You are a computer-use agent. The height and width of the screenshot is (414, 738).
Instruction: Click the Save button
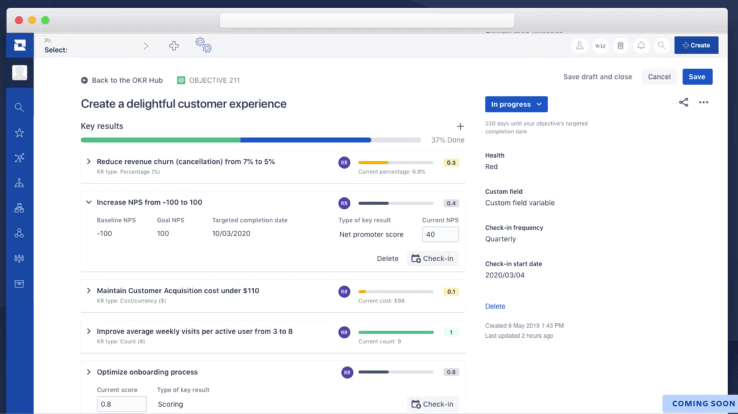pyautogui.click(x=697, y=77)
